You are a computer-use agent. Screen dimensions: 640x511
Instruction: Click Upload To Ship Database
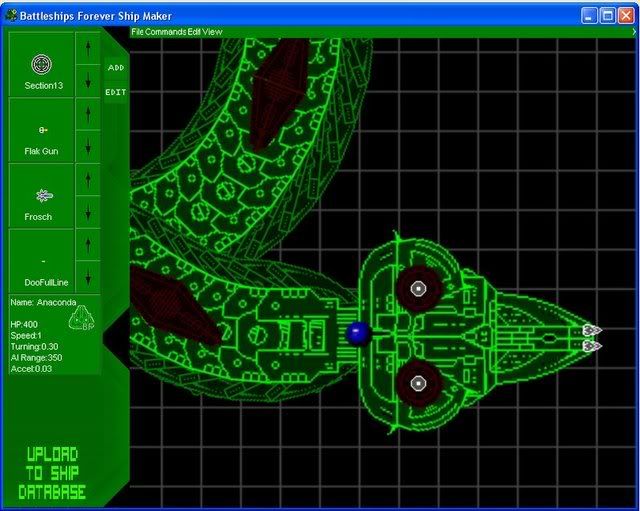click(52, 473)
